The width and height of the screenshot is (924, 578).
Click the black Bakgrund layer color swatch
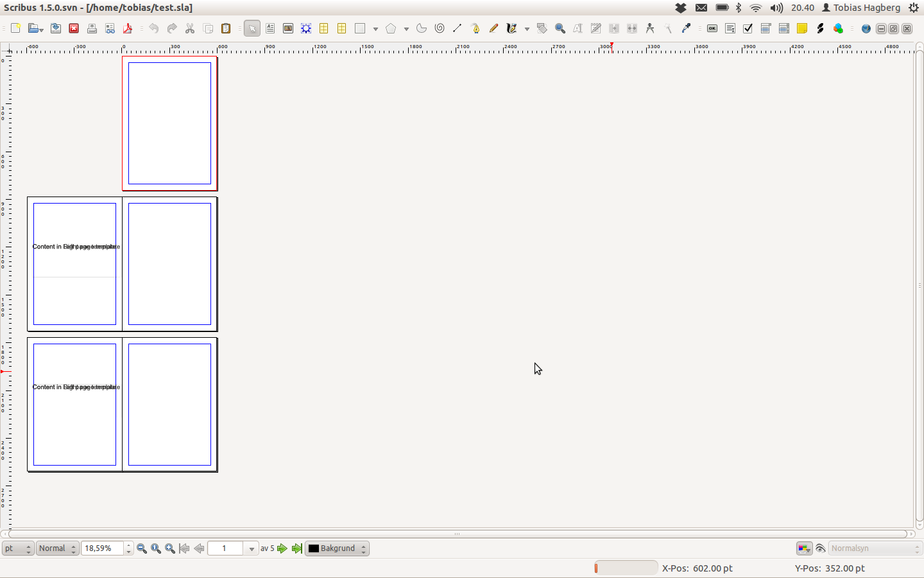(x=314, y=548)
